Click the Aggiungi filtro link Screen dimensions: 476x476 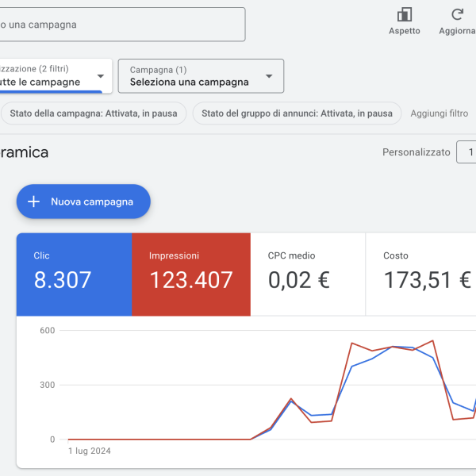click(x=439, y=113)
